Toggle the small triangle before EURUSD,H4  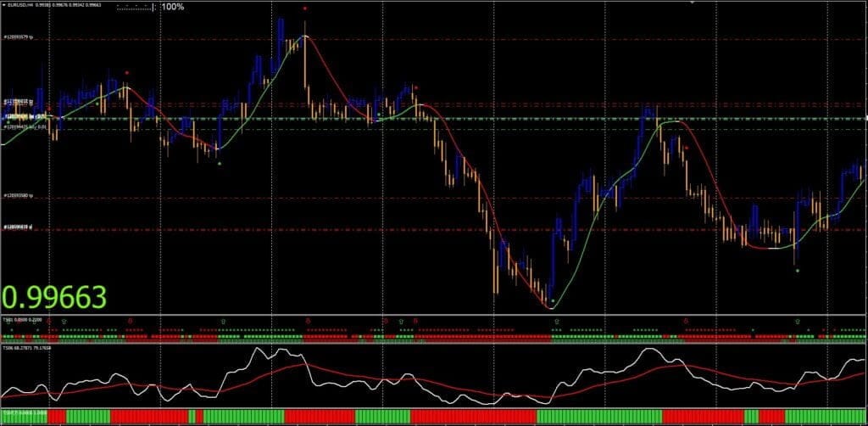[x=6, y=7]
